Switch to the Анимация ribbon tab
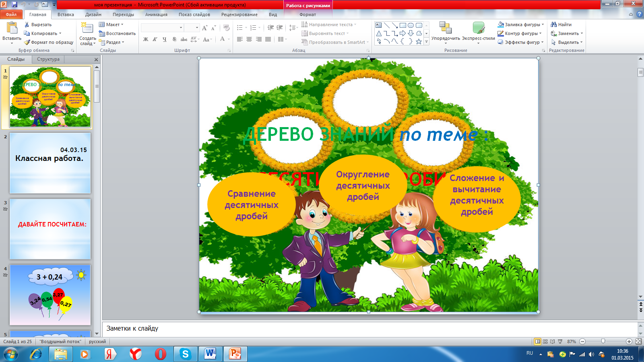The image size is (644, 362). click(156, 14)
